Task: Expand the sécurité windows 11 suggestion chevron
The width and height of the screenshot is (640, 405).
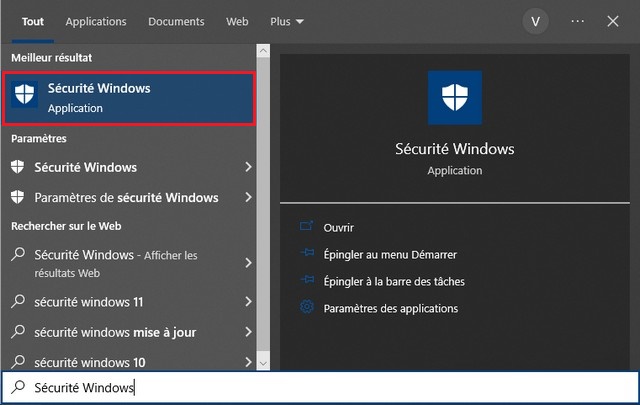Action: click(248, 301)
